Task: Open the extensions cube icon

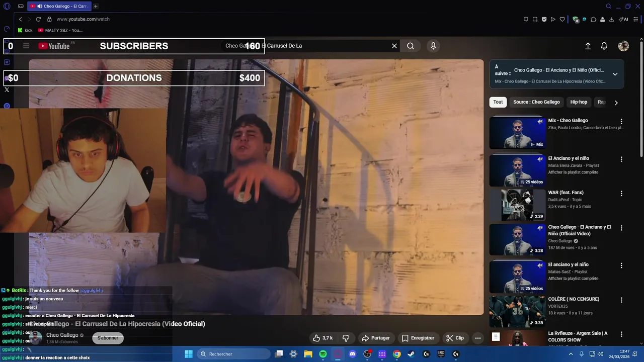Action: click(594, 19)
